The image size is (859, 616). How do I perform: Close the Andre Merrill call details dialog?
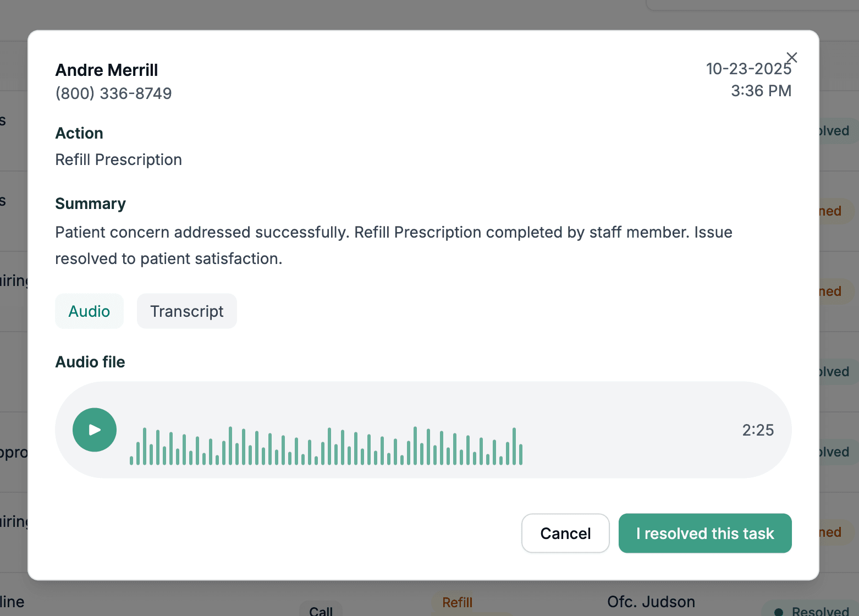click(791, 58)
